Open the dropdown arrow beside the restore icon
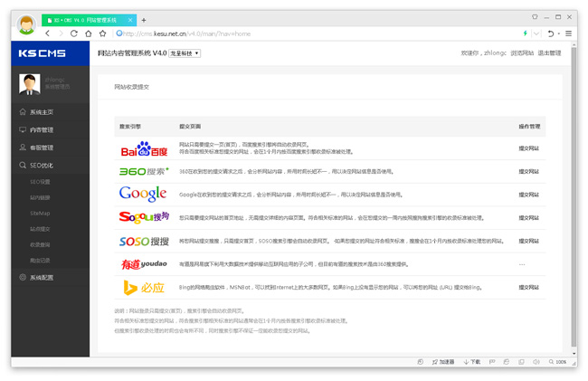Screen dimensions: 588x381 coord(559,33)
